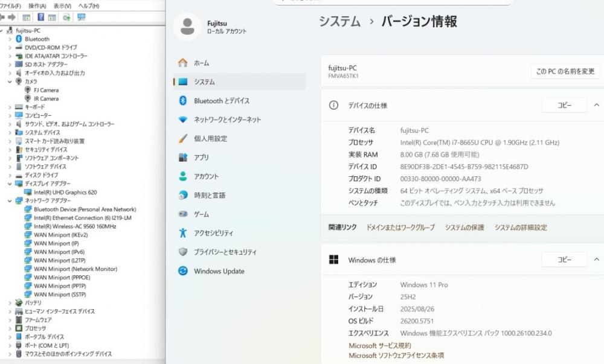Select アクセシビリティ in the sidebar
The width and height of the screenshot is (604, 364).
213,233
